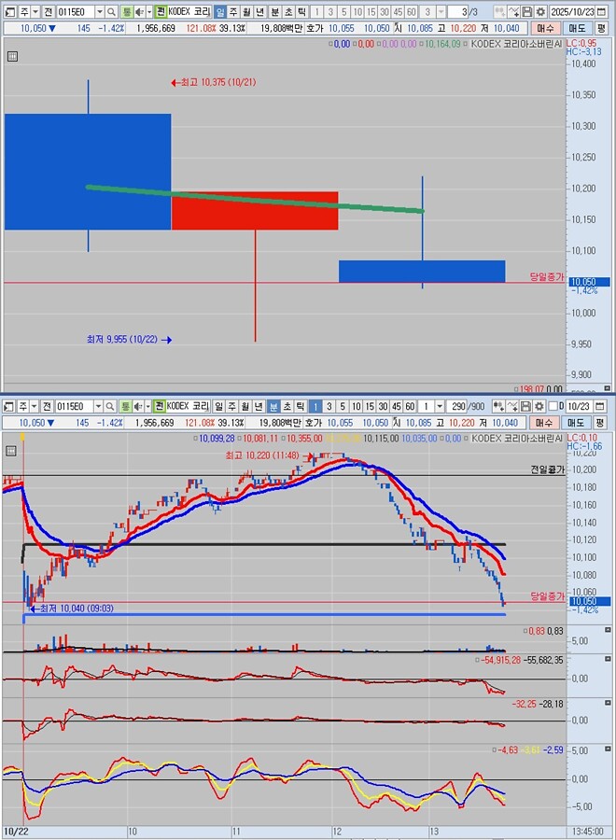Viewport: 616px width, 840px height.
Task: Click 평 button in daily chart panel
Action: (x=601, y=28)
